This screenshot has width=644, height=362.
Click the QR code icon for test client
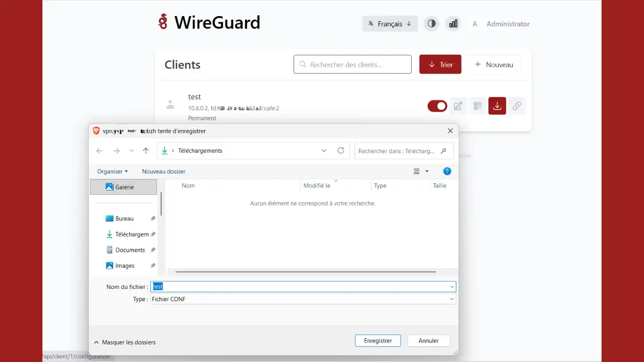pyautogui.click(x=477, y=106)
